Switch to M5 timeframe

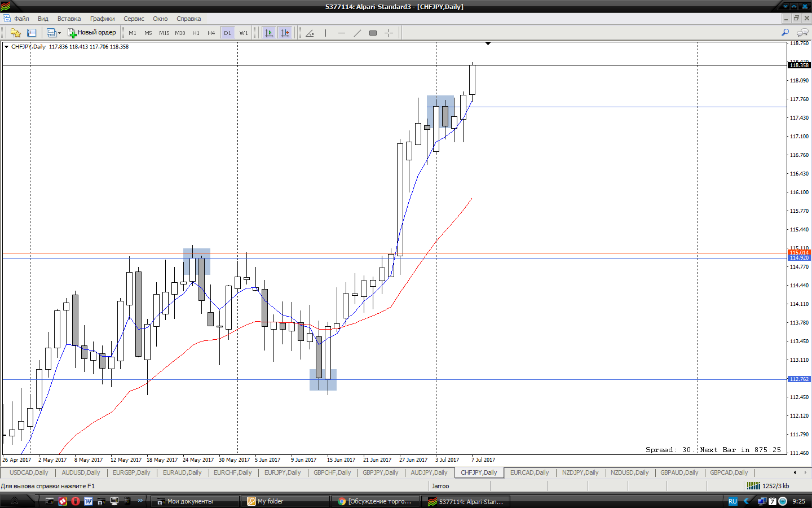148,33
